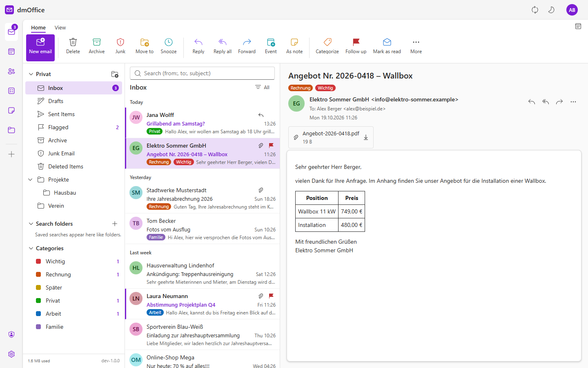This screenshot has width=588, height=368.
Task: Switch to the View tab
Action: click(x=60, y=28)
